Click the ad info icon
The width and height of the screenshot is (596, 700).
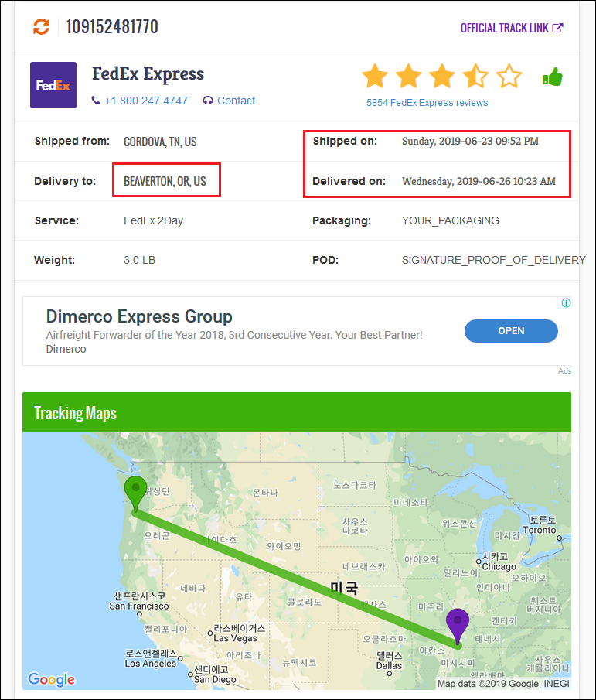566,303
